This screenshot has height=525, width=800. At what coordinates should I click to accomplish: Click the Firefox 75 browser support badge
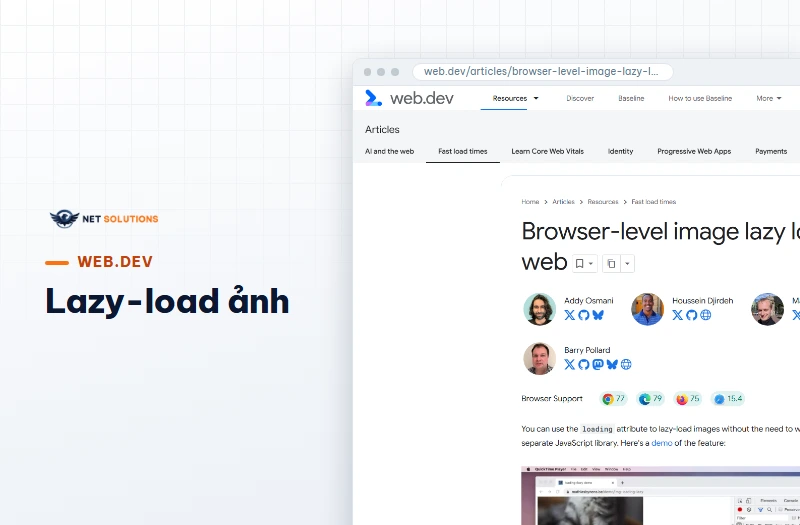pos(688,399)
